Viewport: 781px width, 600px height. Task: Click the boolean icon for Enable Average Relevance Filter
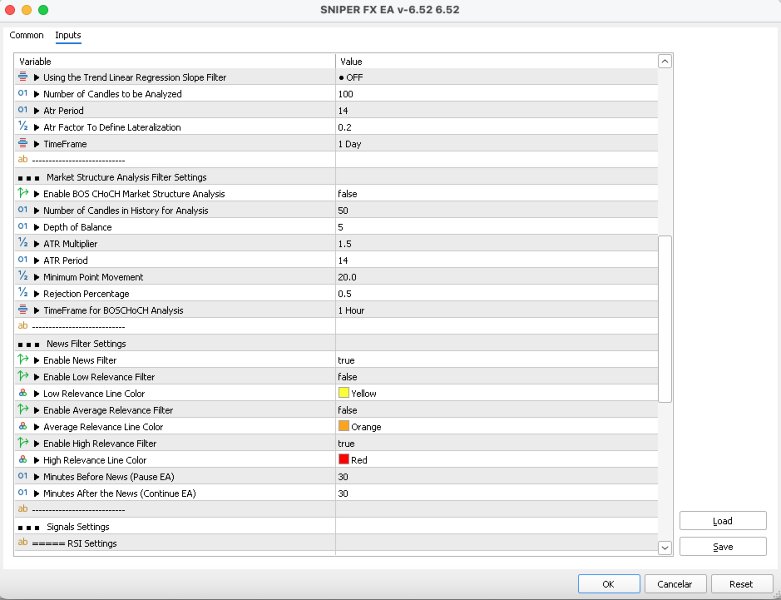pyautogui.click(x=23, y=409)
